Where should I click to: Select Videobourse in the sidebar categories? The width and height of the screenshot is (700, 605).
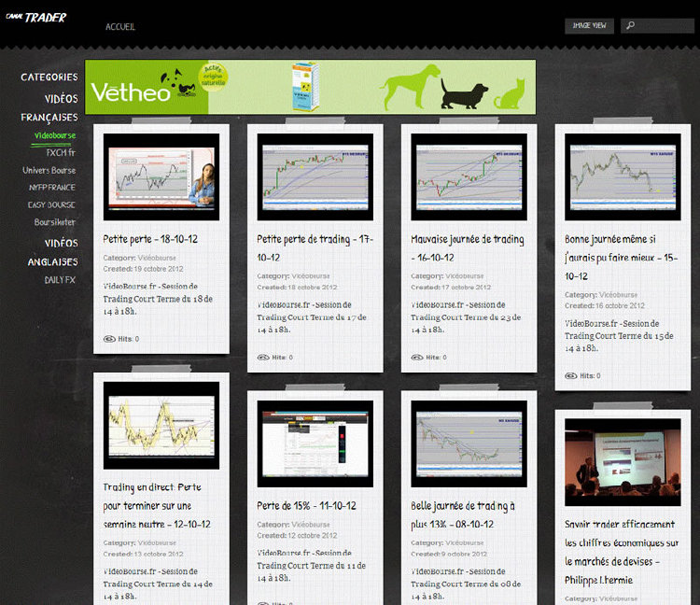click(54, 135)
